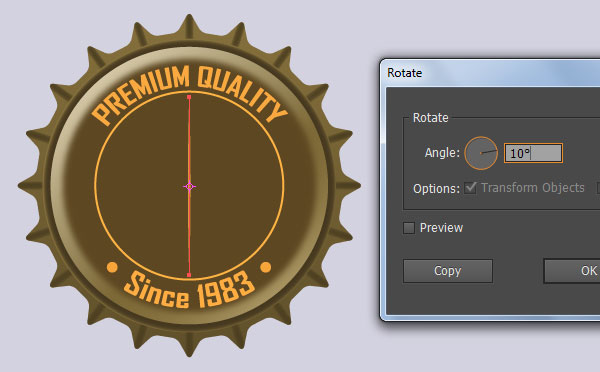Click the topmost spike of the bottle cap

189,25
